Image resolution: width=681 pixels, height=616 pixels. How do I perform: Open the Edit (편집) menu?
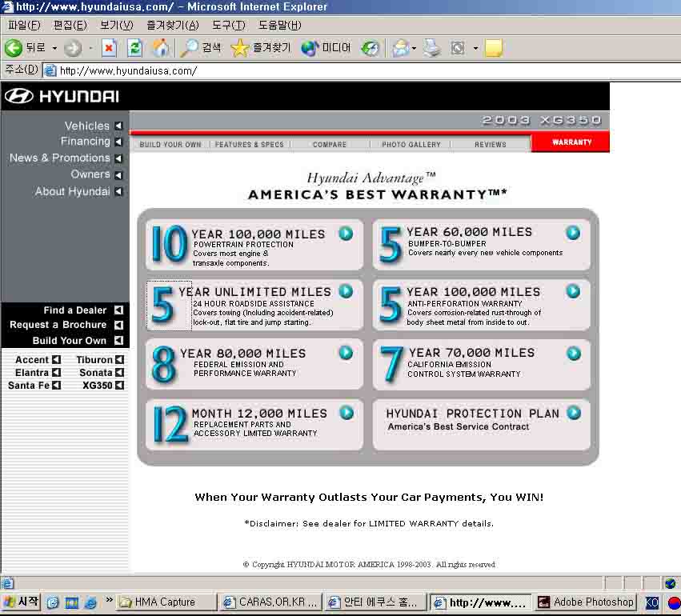click(70, 25)
